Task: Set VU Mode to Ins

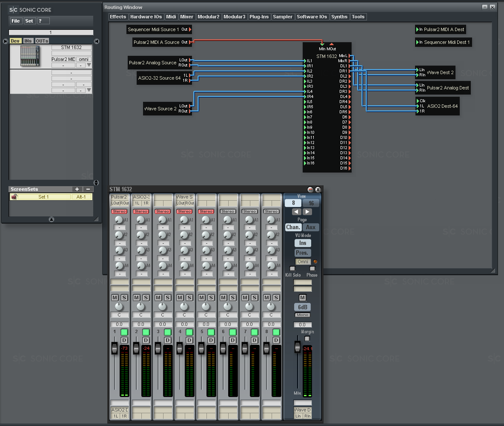Action: pyautogui.click(x=303, y=243)
